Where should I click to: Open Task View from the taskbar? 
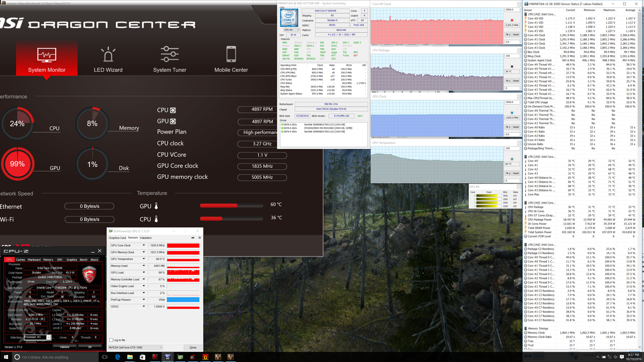104,357
